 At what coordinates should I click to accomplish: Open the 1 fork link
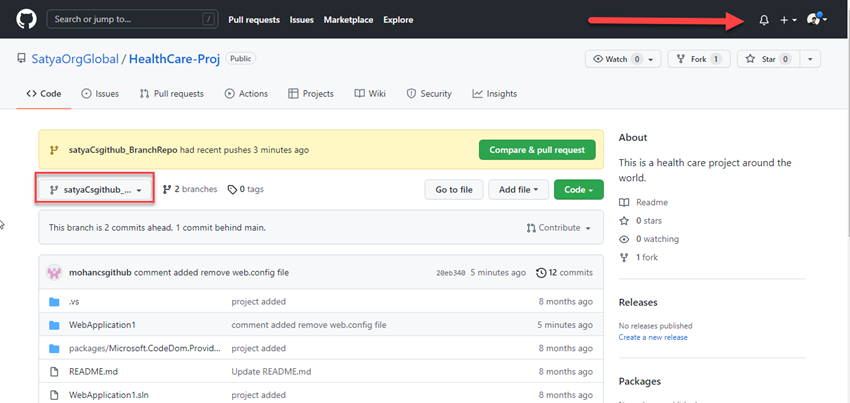click(639, 258)
